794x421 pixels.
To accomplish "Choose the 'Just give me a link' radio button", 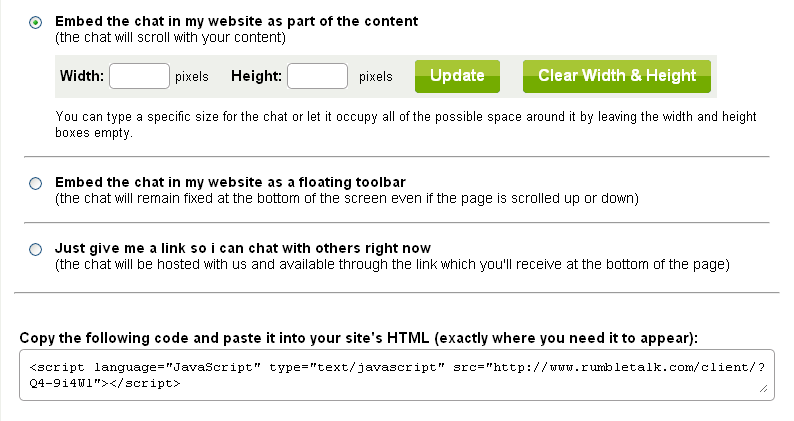I will click(x=36, y=249).
